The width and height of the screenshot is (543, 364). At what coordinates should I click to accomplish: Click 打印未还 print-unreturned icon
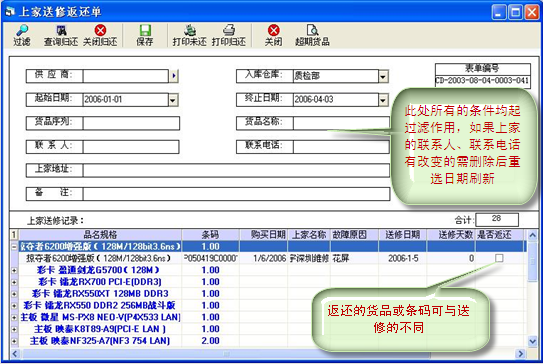(189, 35)
